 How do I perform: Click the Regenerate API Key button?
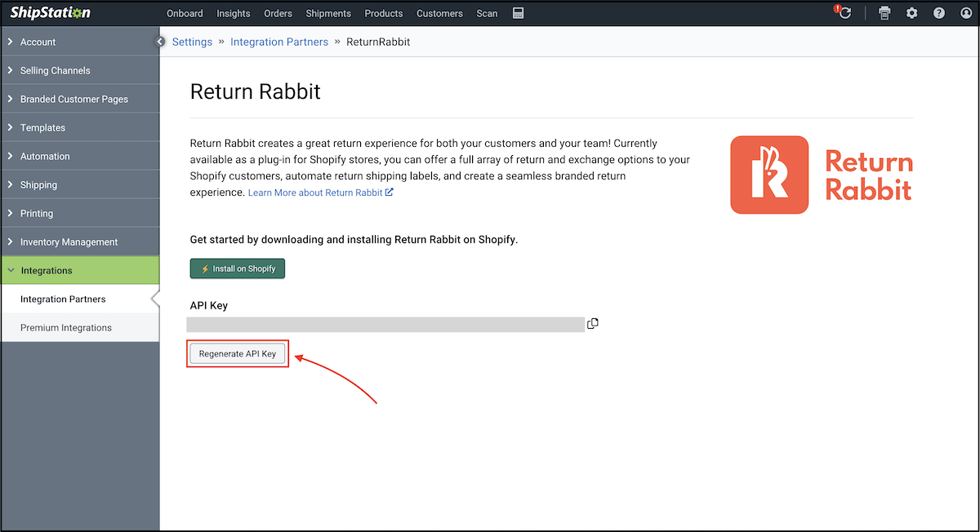tap(238, 353)
